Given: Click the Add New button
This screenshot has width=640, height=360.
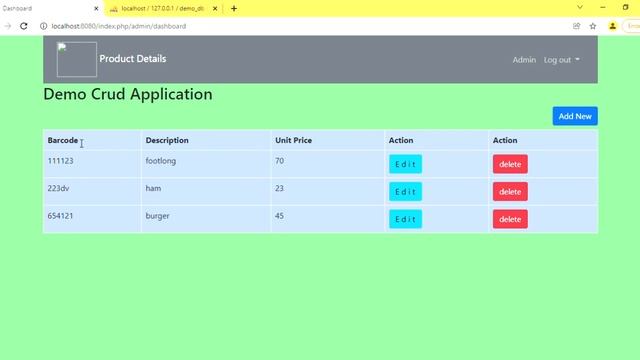Looking at the screenshot, I should pos(575,116).
